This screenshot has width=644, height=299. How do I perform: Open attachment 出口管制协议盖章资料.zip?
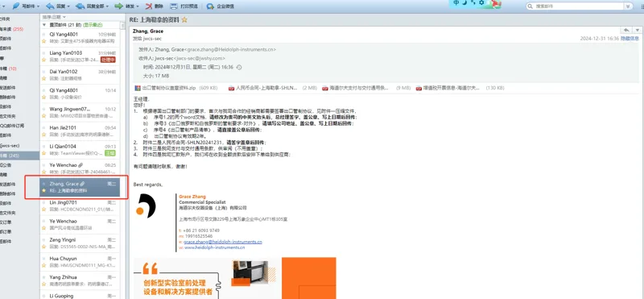(175, 88)
